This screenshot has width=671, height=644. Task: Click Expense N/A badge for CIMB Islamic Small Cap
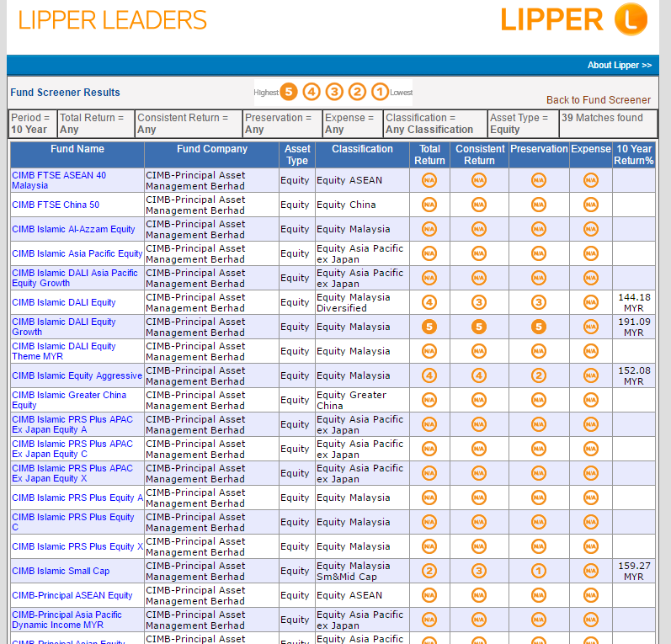pyautogui.click(x=591, y=571)
